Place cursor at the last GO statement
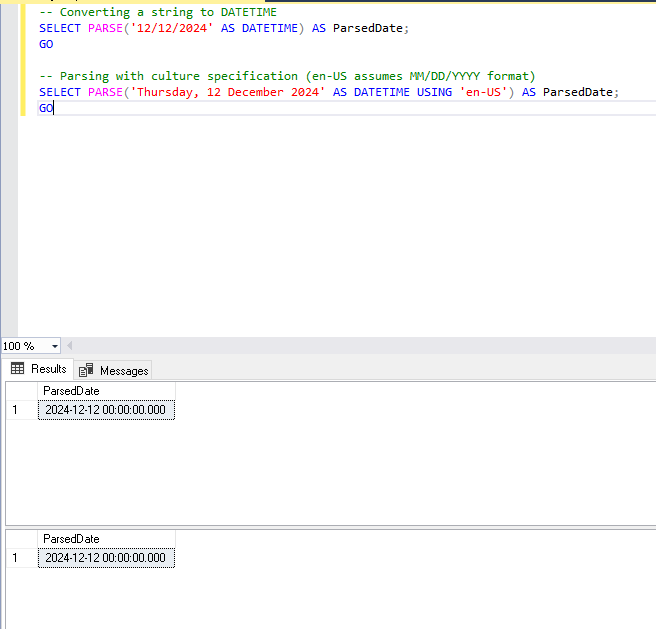The image size is (656, 629). coord(46,108)
